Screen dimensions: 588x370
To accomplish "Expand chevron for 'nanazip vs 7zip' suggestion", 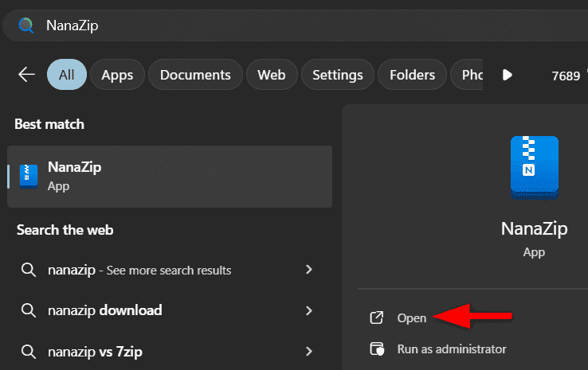I will [x=308, y=351].
